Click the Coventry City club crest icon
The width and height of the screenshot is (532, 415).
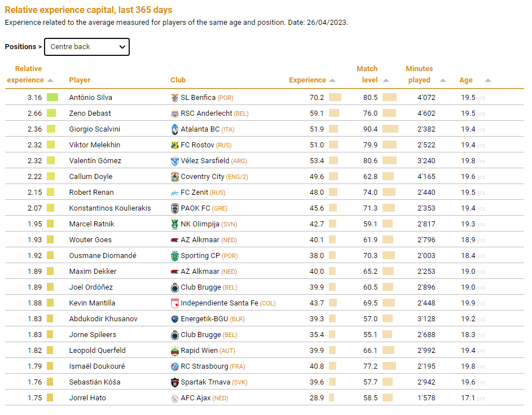coord(174,177)
